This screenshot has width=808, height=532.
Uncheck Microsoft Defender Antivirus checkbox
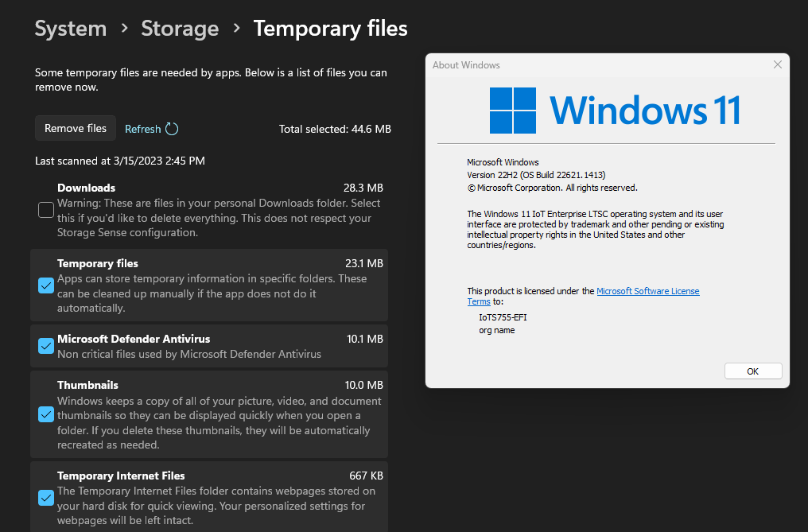pos(46,346)
